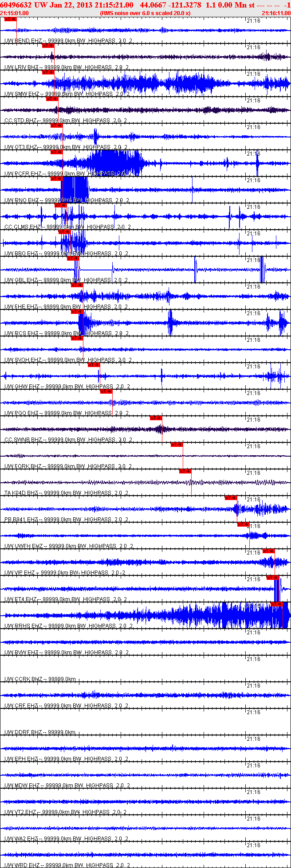
Task: Click the UW SVOH EHZ station label
Action: click(x=68, y=360)
